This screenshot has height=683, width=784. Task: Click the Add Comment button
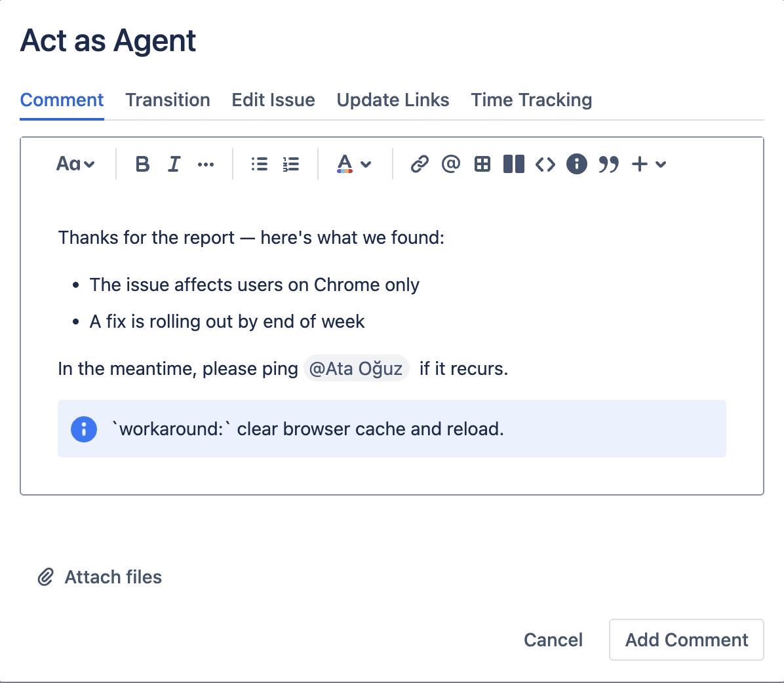tap(686, 640)
